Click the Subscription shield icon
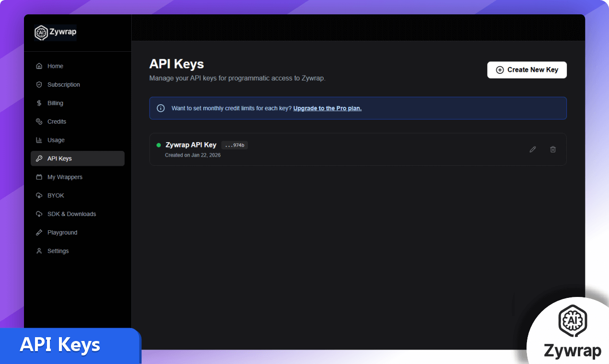Viewport: 609px width, 364px height. (39, 85)
